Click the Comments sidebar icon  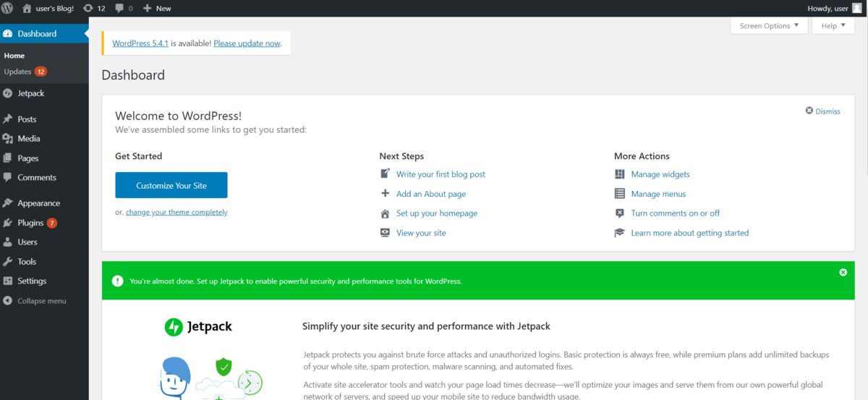coord(8,177)
